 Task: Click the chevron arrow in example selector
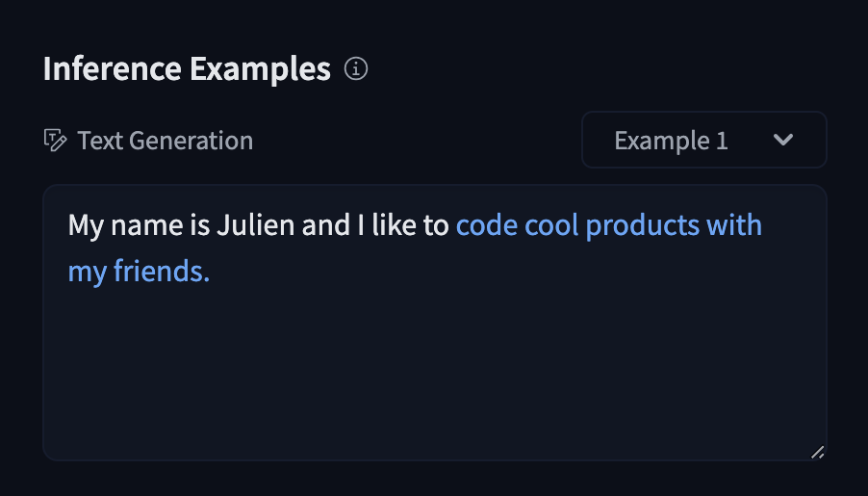click(783, 141)
